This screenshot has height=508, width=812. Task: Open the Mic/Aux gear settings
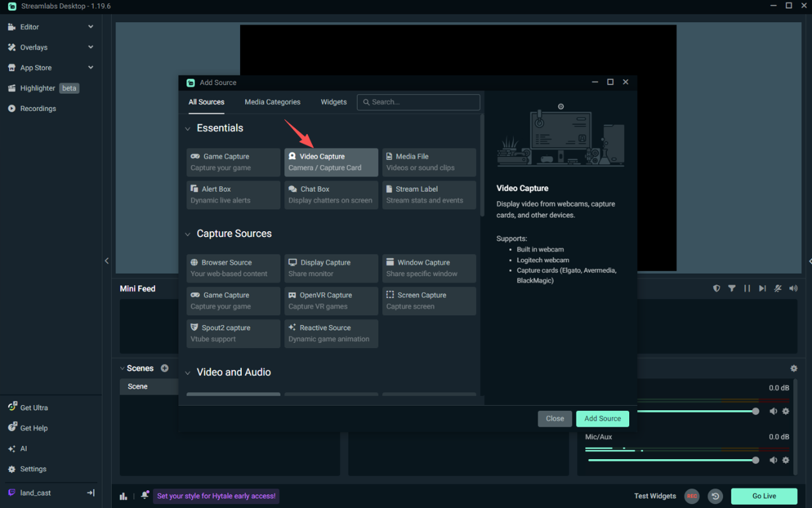(786, 460)
